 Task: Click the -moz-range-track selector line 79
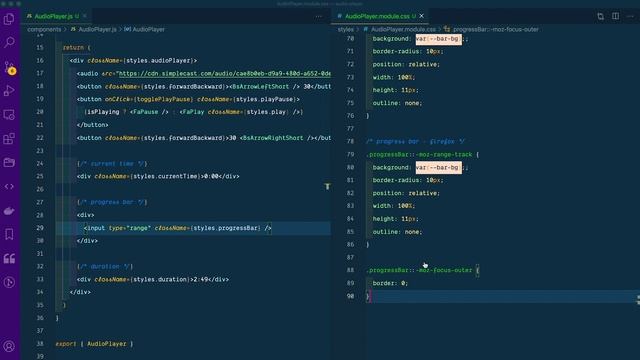coord(422,155)
